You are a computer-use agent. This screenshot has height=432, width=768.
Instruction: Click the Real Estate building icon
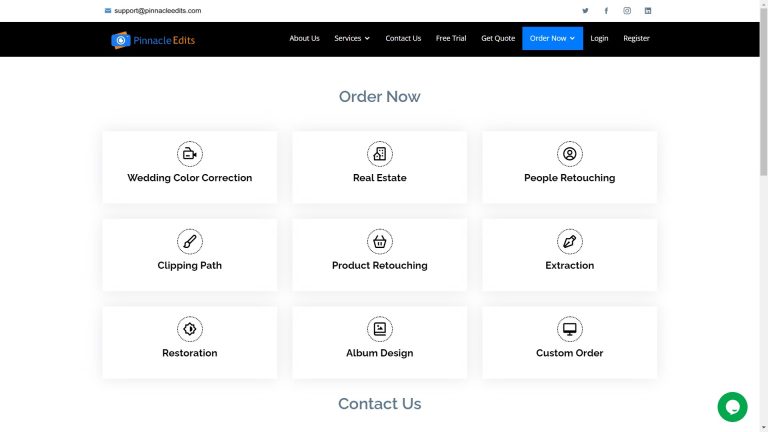pos(379,153)
